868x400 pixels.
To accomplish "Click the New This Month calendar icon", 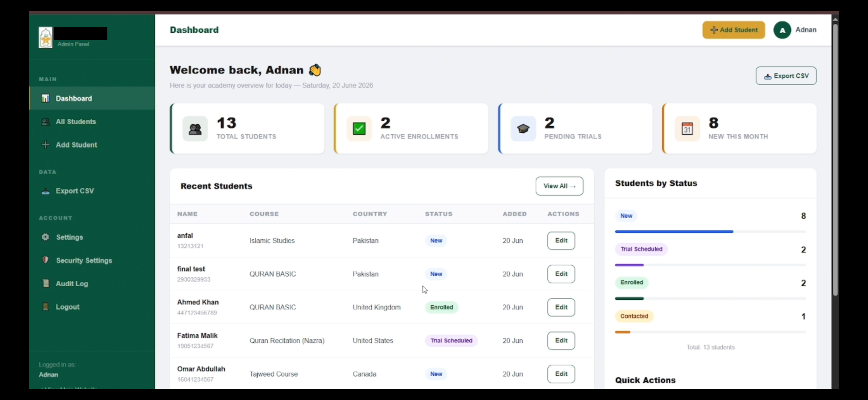I will click(687, 129).
